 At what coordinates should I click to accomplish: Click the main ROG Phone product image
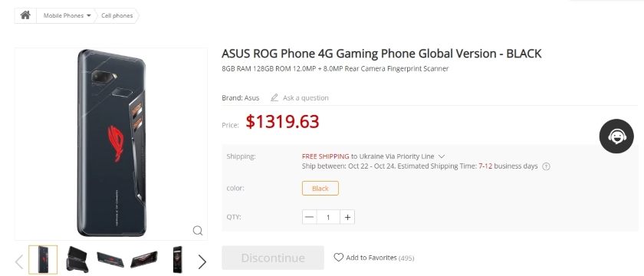[x=111, y=144]
